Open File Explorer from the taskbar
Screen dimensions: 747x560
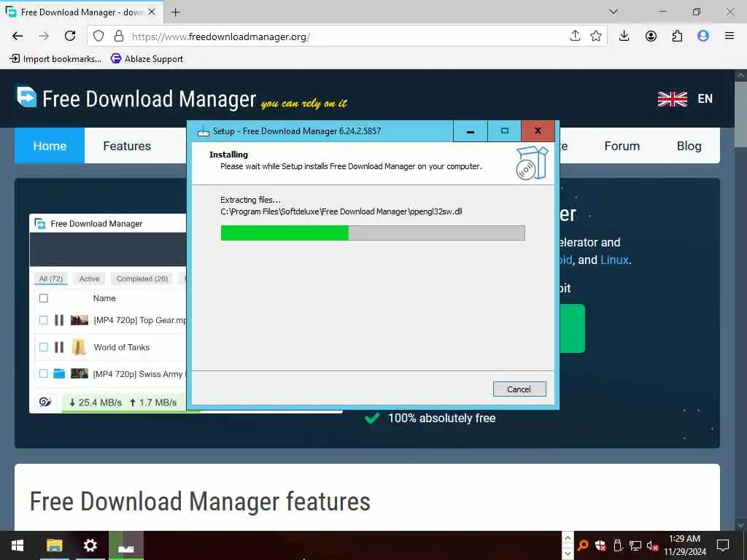click(x=54, y=545)
